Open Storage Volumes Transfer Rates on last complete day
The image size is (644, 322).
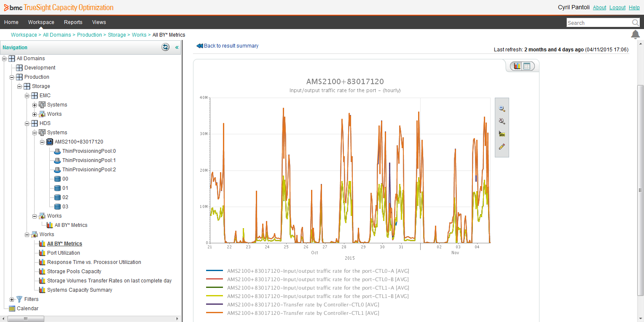[109, 281]
